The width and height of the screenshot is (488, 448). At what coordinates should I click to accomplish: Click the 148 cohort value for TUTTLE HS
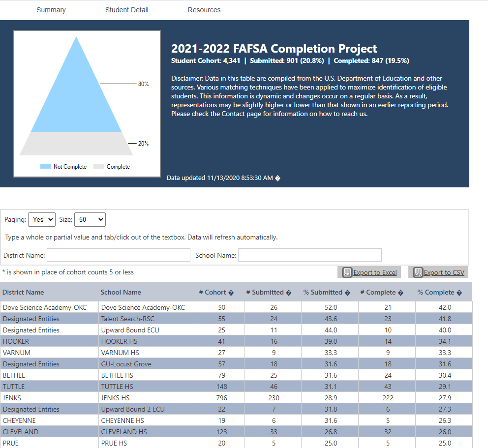(x=221, y=387)
